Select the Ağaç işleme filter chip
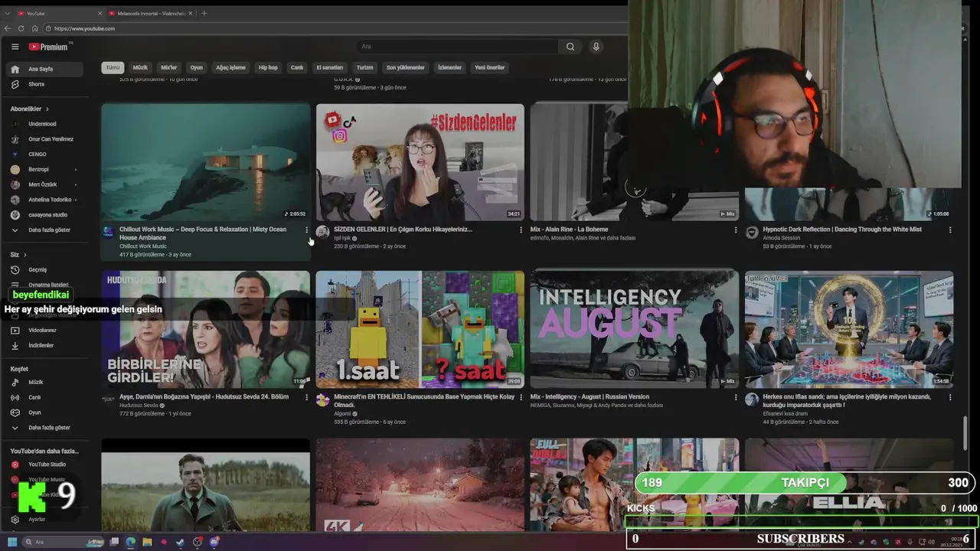The width and height of the screenshot is (980, 551). click(x=230, y=67)
